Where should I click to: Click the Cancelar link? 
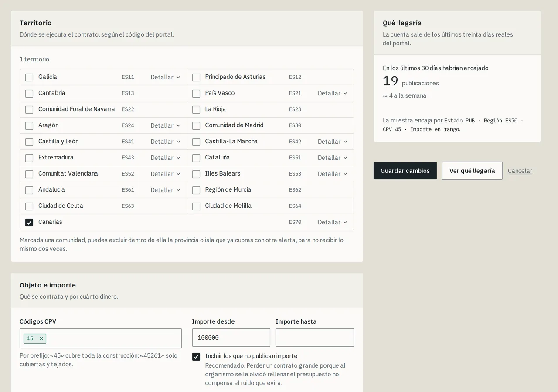(520, 171)
